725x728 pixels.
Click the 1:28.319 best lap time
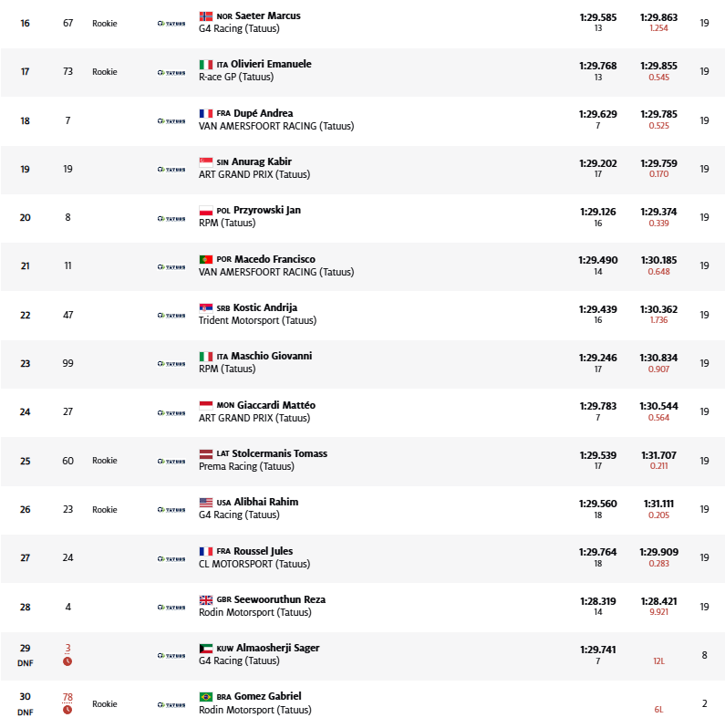[597, 599]
